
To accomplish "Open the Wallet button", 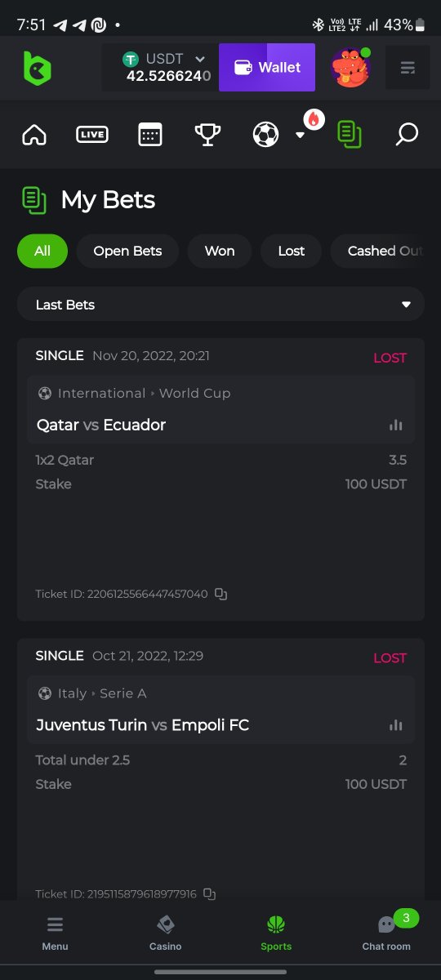I will [267, 67].
